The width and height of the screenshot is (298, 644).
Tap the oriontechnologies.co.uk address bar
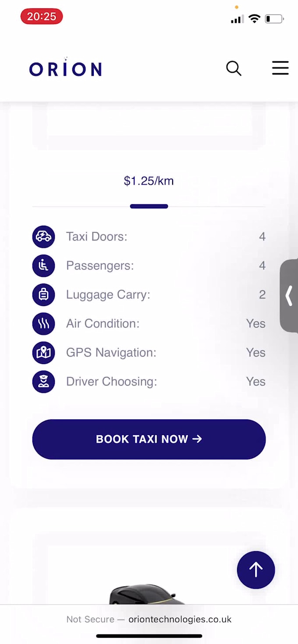click(x=180, y=619)
